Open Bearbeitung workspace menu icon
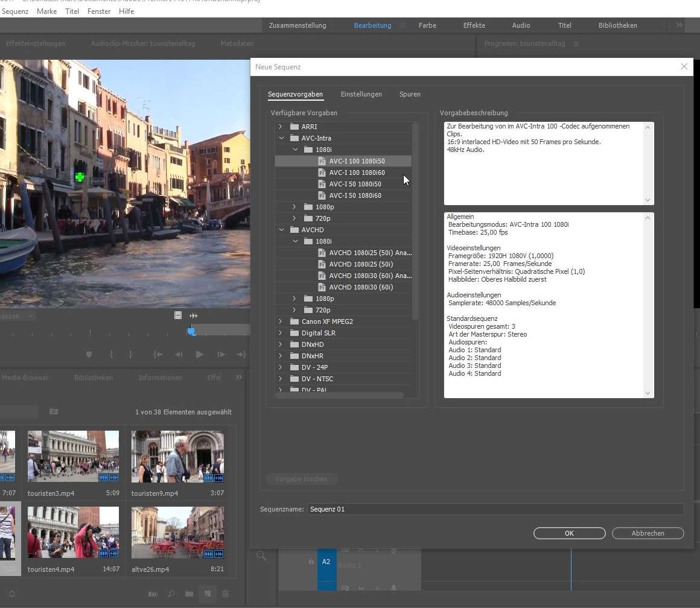This screenshot has height=608, width=700. 402,25
